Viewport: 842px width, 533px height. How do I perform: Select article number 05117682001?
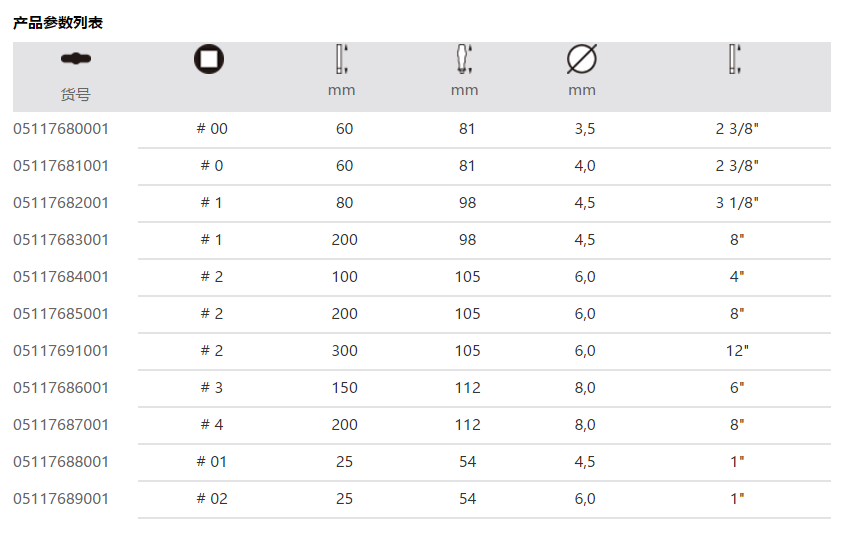coord(61,203)
